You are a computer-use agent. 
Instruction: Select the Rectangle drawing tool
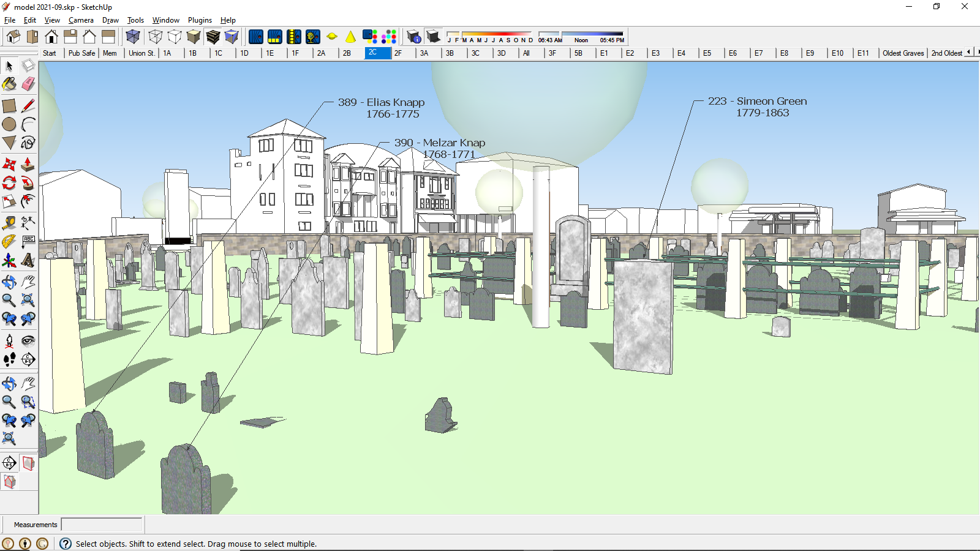[x=9, y=105]
